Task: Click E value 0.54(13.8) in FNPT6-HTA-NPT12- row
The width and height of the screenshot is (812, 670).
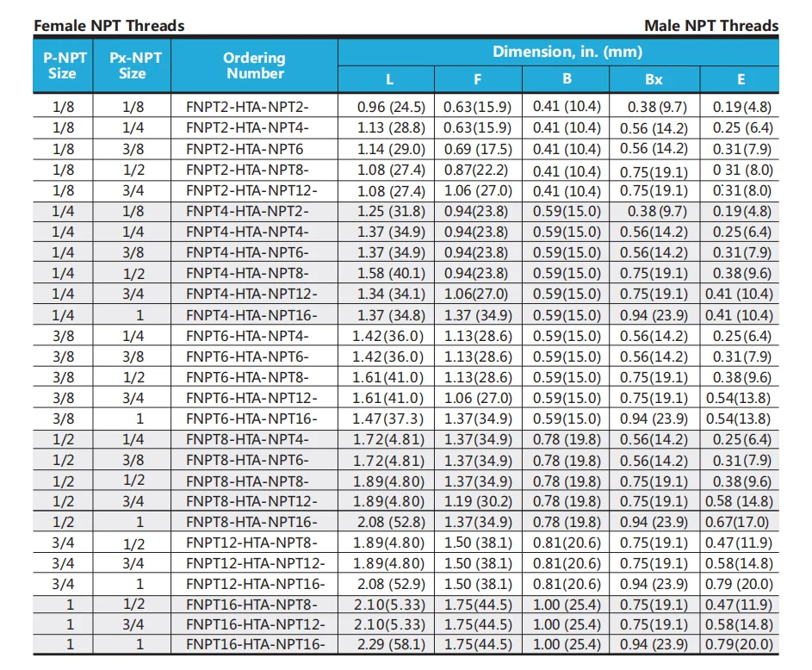Action: (738, 398)
